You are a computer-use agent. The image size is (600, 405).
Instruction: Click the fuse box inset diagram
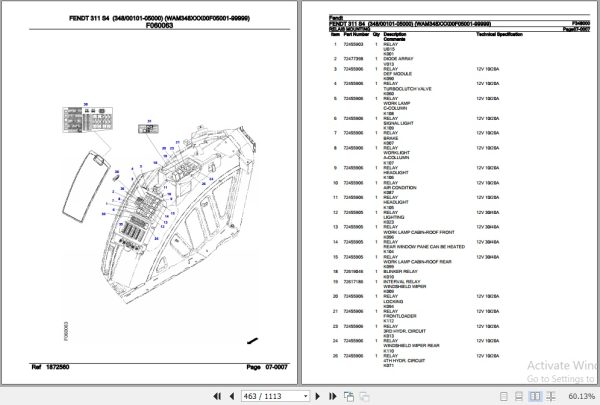[88, 120]
